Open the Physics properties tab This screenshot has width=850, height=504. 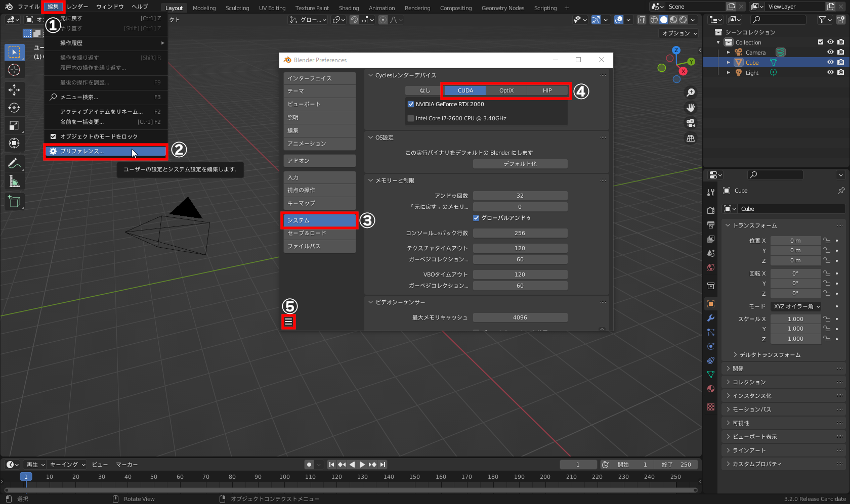(711, 346)
